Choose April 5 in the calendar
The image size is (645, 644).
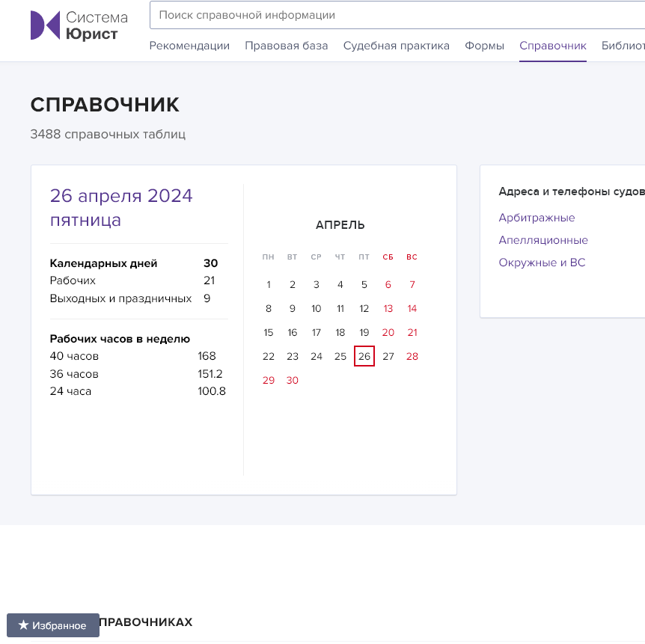tap(364, 284)
